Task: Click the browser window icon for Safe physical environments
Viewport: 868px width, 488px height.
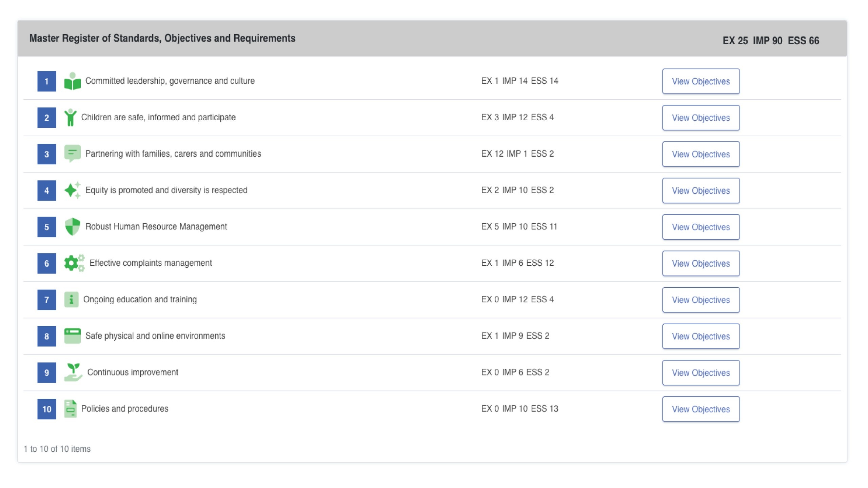Action: point(72,336)
